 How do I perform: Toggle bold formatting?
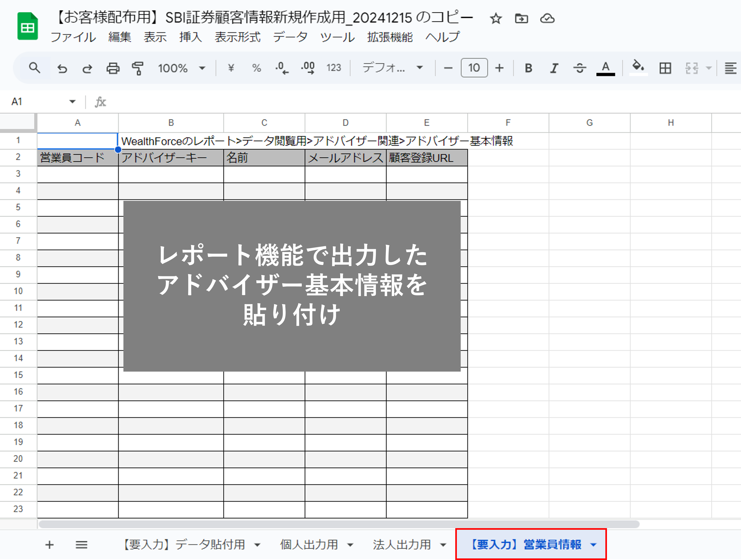pos(529,68)
